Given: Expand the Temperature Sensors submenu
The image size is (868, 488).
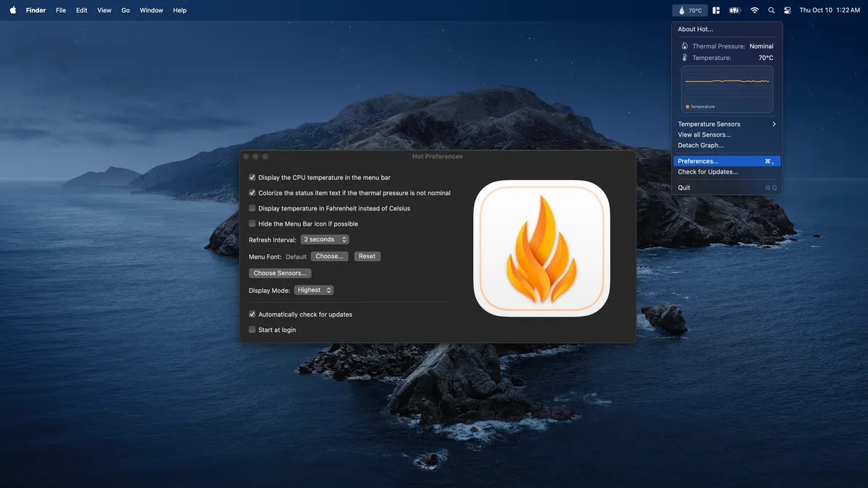Looking at the screenshot, I should click(x=726, y=124).
